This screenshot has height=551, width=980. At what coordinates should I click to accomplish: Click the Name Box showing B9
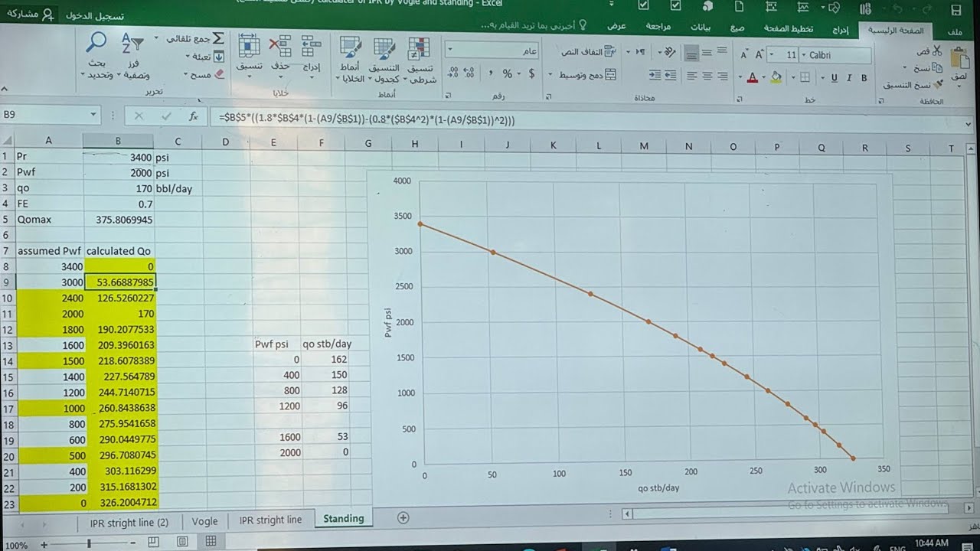[50, 115]
